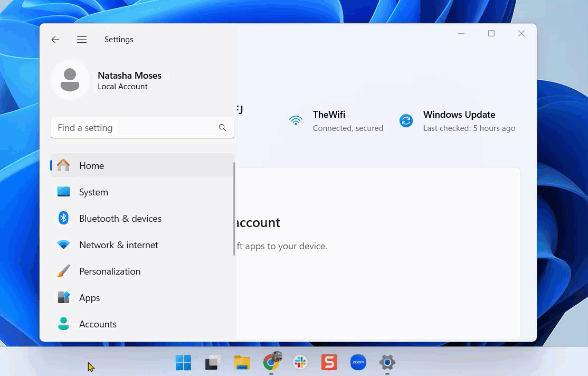Open Zoom from the taskbar
588x376 pixels.
tap(358, 362)
